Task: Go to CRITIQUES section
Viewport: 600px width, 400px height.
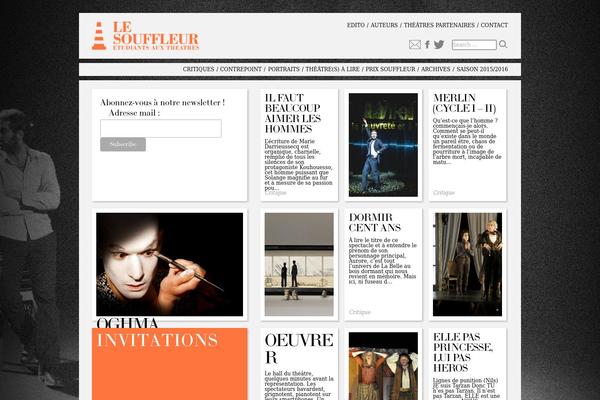Action: pos(198,69)
